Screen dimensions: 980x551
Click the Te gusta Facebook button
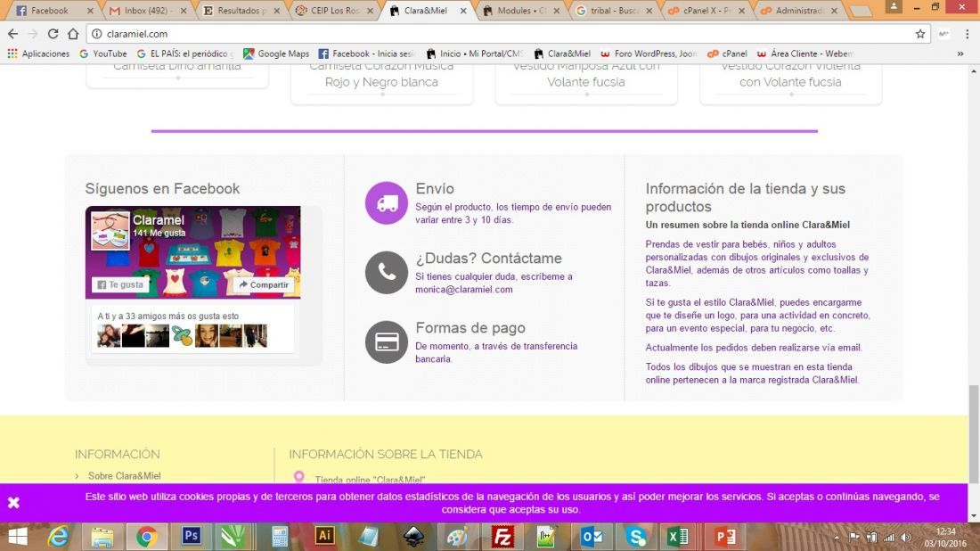point(120,284)
